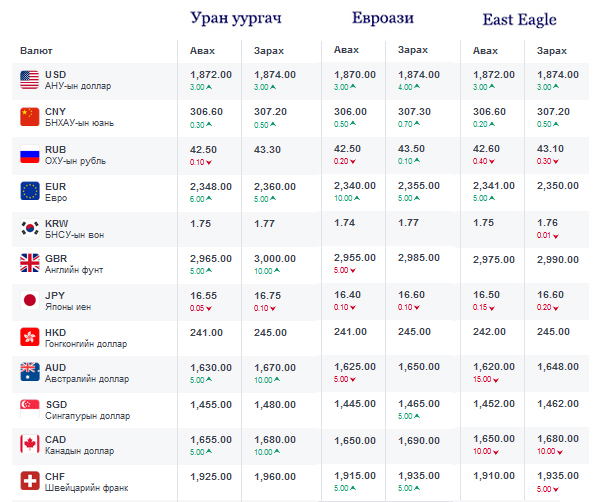Select the RUB Russian flag icon
602x502 pixels.
click(x=29, y=155)
